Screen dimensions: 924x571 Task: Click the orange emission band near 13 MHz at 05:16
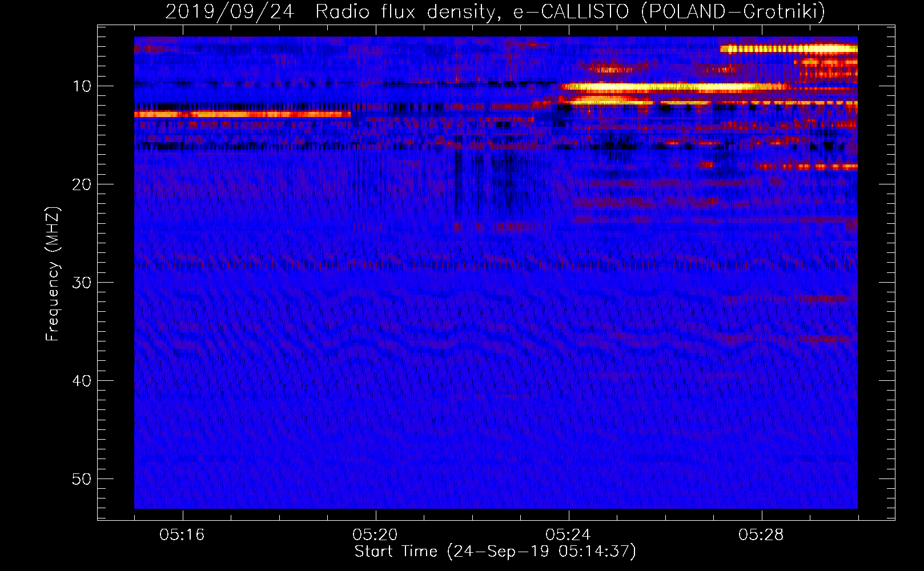point(242,114)
